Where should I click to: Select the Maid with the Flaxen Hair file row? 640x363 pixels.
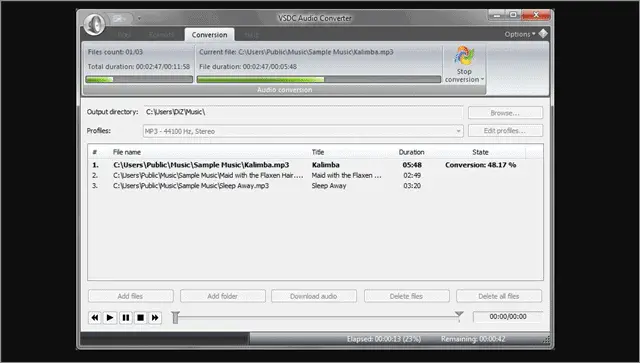tap(315, 175)
